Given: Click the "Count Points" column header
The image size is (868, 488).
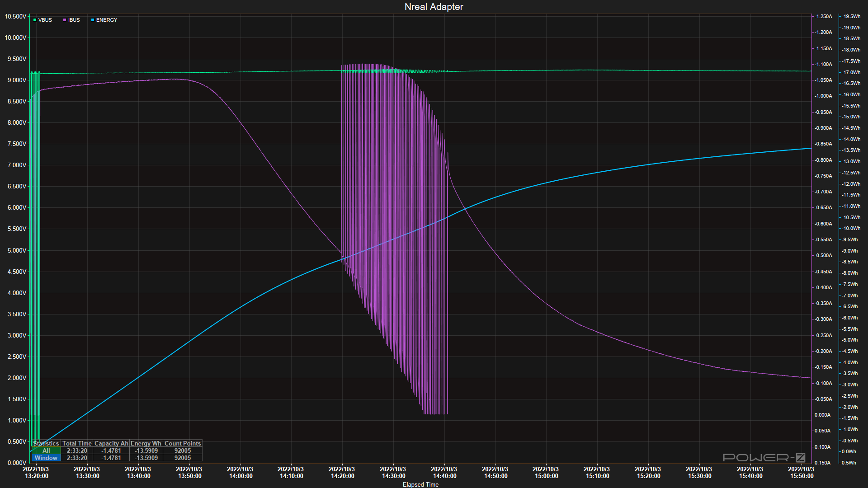Looking at the screenshot, I should click(x=183, y=444).
